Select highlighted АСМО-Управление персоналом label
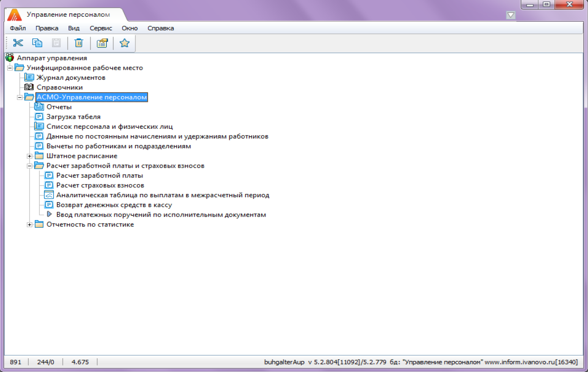Viewport: 588px width, 372px height. (92, 97)
